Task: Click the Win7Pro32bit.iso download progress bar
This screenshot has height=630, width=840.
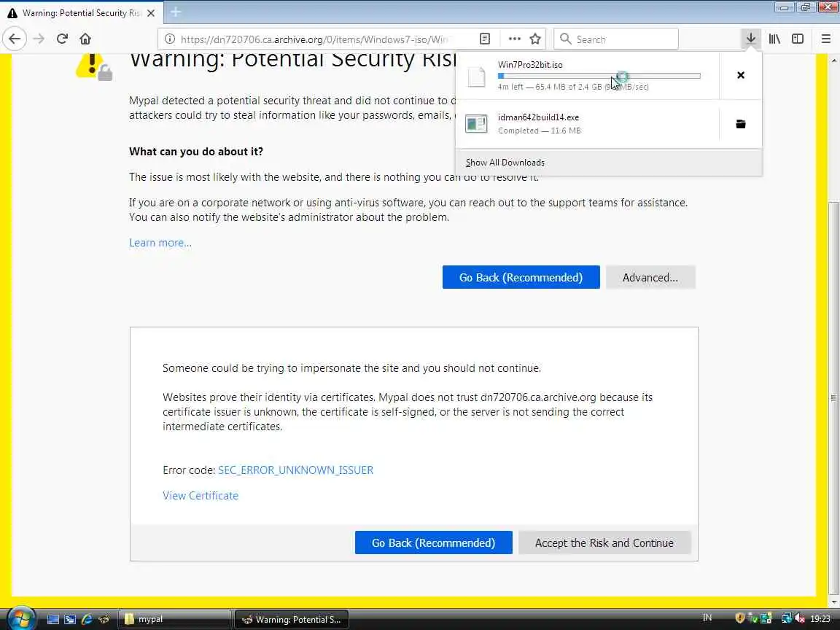Action: [x=599, y=76]
